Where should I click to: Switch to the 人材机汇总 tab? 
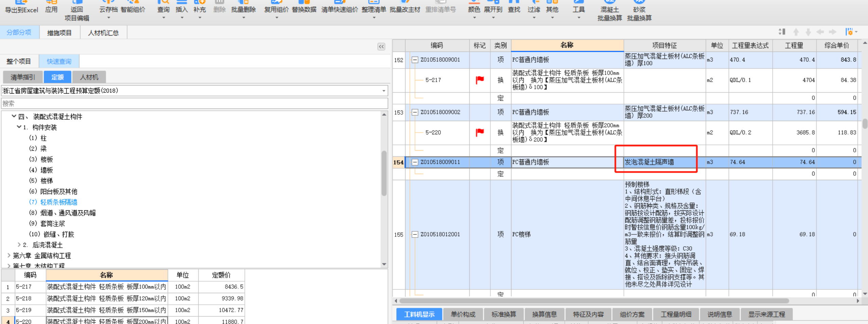104,33
